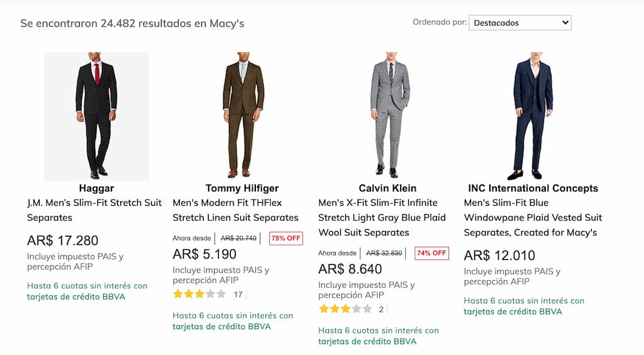Open the Destacados sort dropdown

pyautogui.click(x=519, y=23)
